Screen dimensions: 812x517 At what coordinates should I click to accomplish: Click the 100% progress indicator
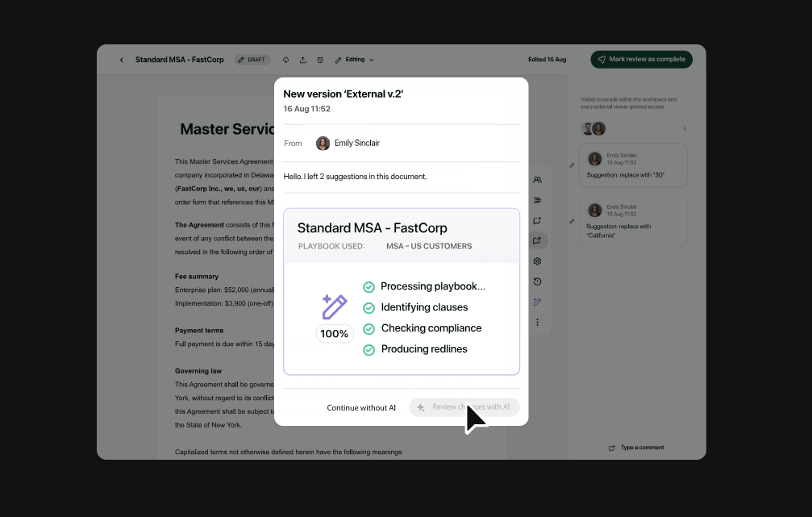coord(334,334)
